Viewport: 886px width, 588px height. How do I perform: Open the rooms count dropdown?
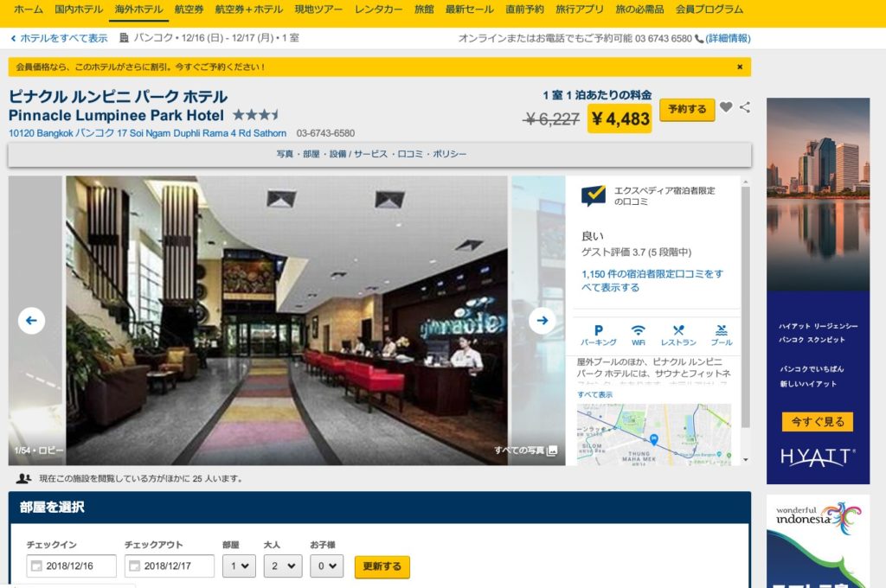point(239,566)
